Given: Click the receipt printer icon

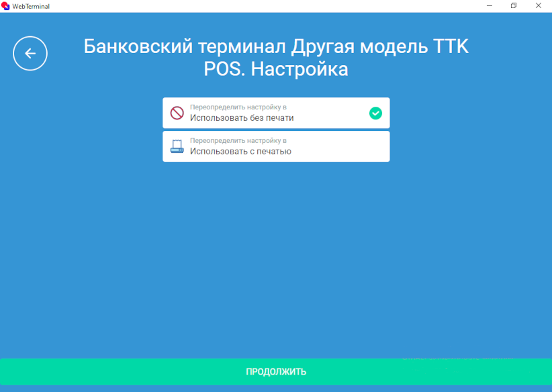Looking at the screenshot, I should pos(177,146).
